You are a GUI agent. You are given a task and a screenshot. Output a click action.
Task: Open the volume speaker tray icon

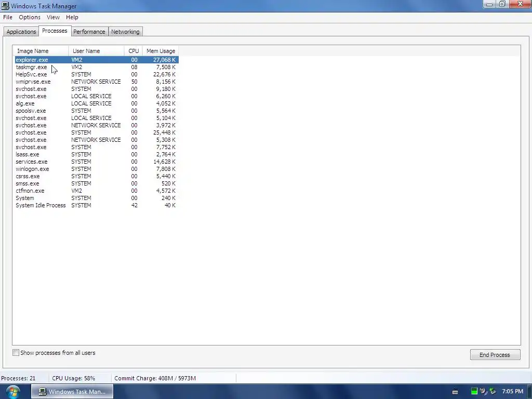(483, 391)
